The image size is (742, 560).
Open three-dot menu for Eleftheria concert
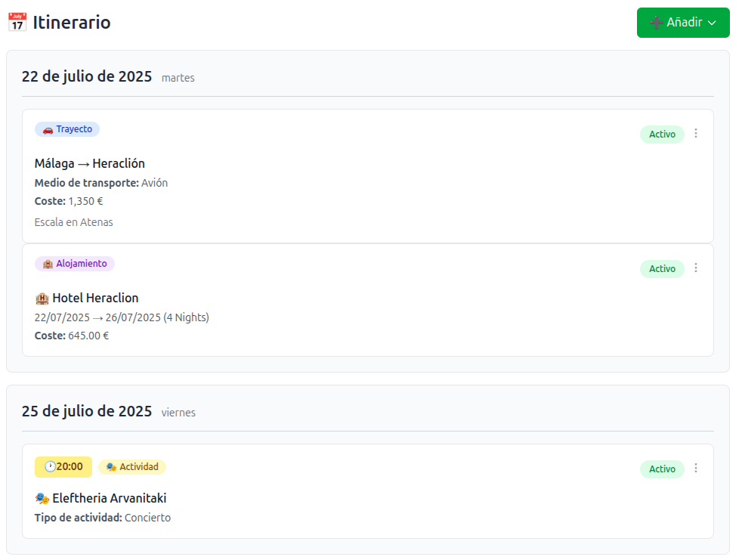pyautogui.click(x=696, y=469)
